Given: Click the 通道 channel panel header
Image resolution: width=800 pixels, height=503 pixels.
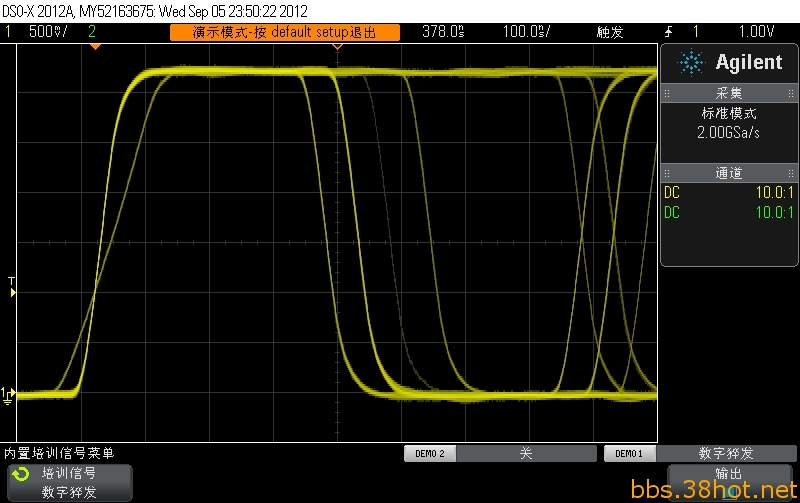Looking at the screenshot, I should (729, 173).
